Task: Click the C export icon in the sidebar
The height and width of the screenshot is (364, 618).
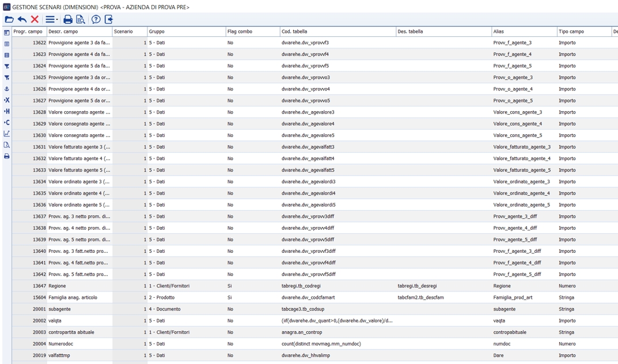Action: click(x=7, y=123)
